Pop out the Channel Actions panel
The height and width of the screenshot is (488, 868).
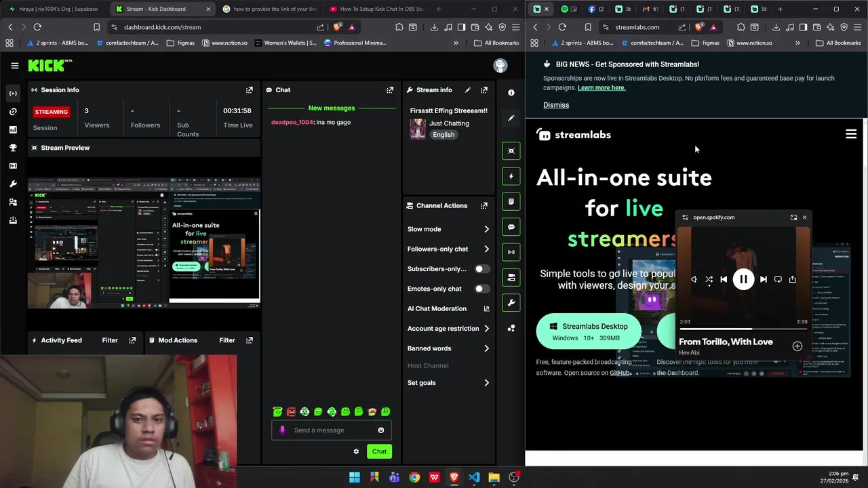[484, 205]
